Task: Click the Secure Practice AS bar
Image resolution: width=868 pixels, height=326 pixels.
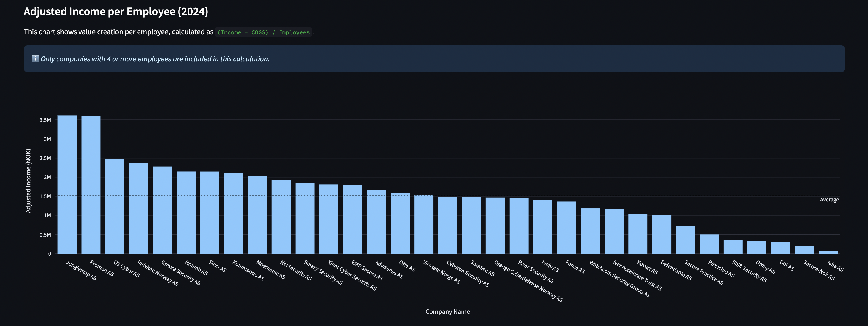Action: [685, 240]
